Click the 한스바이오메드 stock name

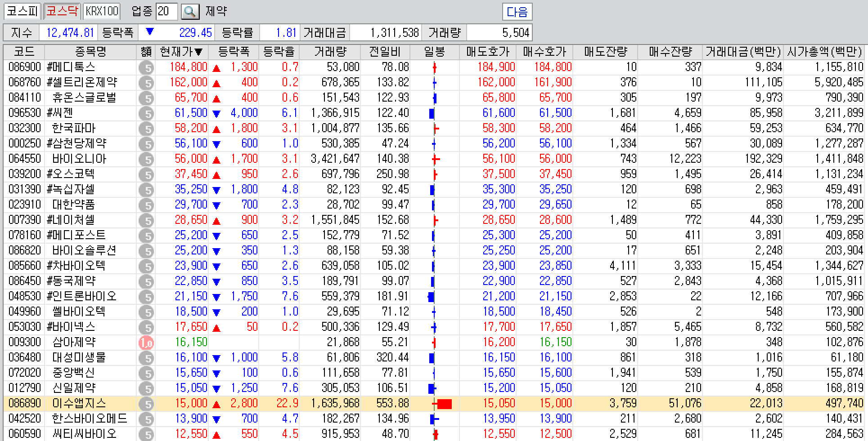[x=90, y=419]
